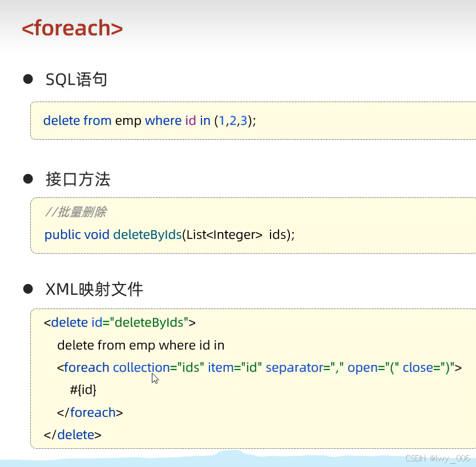This screenshot has width=476, height=467.
Task: Click the deleteByIds method name
Action: tap(147, 235)
